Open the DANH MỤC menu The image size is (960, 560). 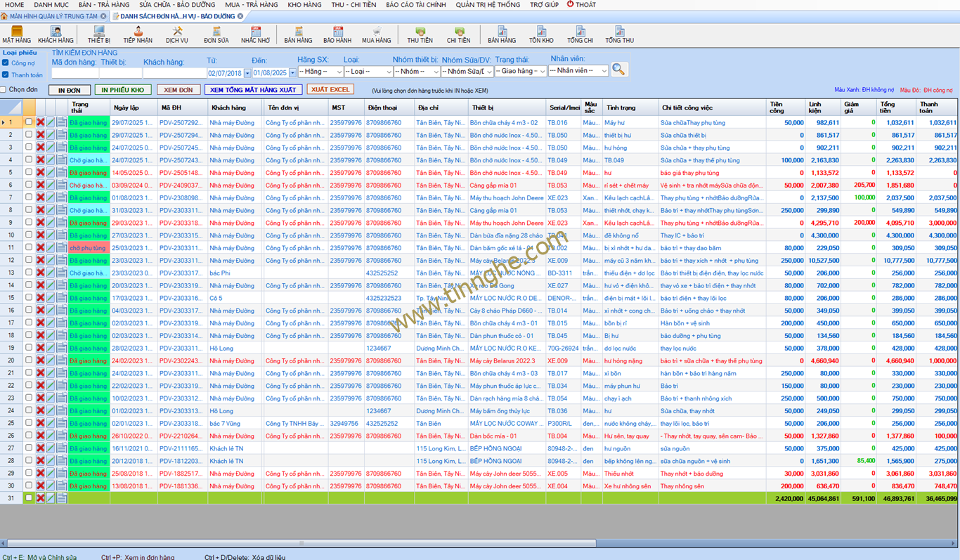coord(51,5)
